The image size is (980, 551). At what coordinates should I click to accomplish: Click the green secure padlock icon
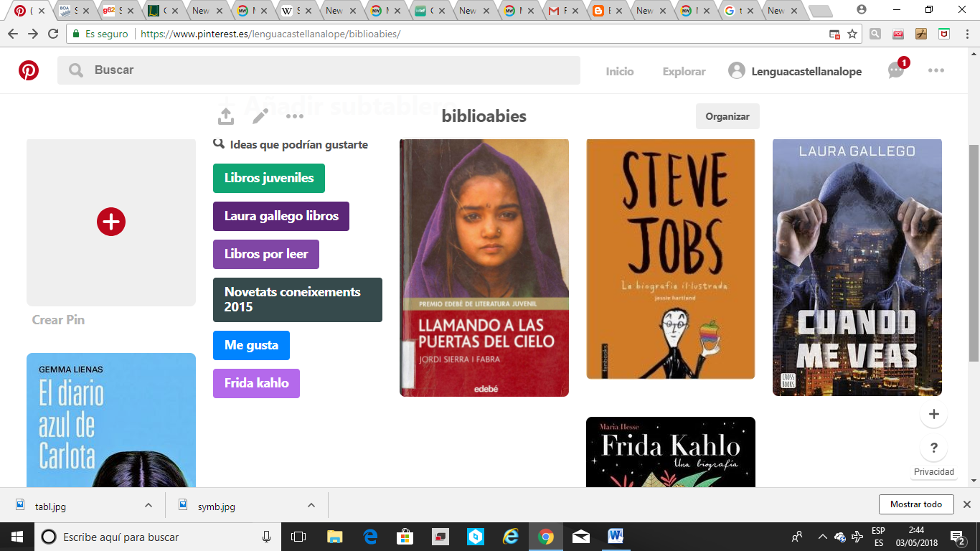(x=76, y=34)
